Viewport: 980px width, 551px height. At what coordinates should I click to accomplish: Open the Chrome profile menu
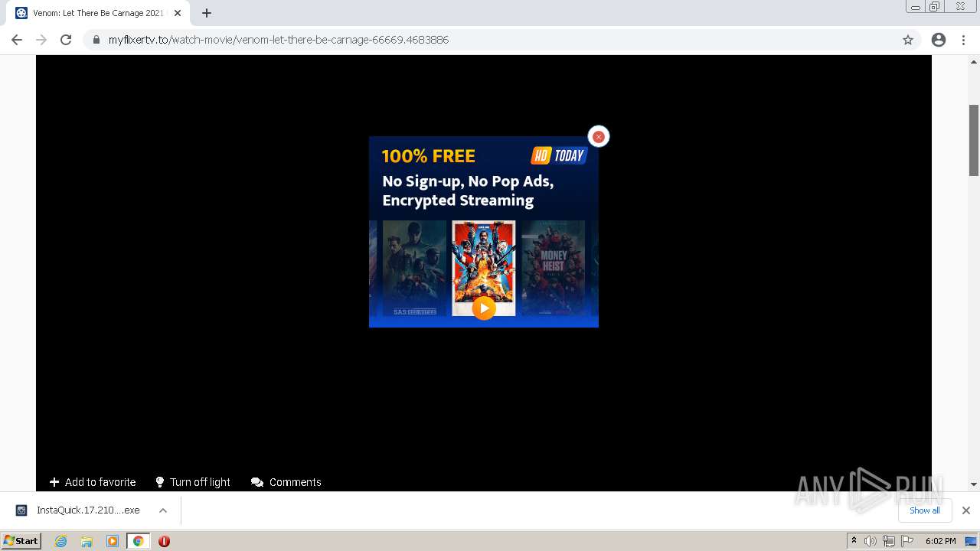(939, 40)
